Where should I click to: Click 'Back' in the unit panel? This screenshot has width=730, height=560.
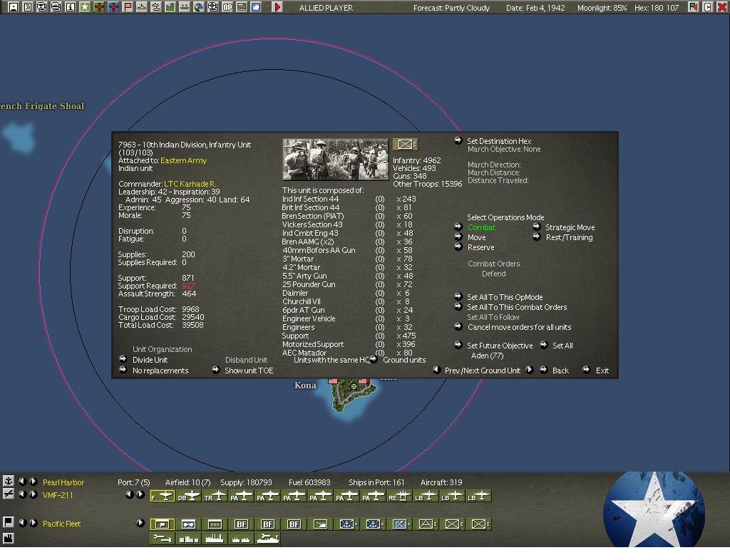[560, 370]
